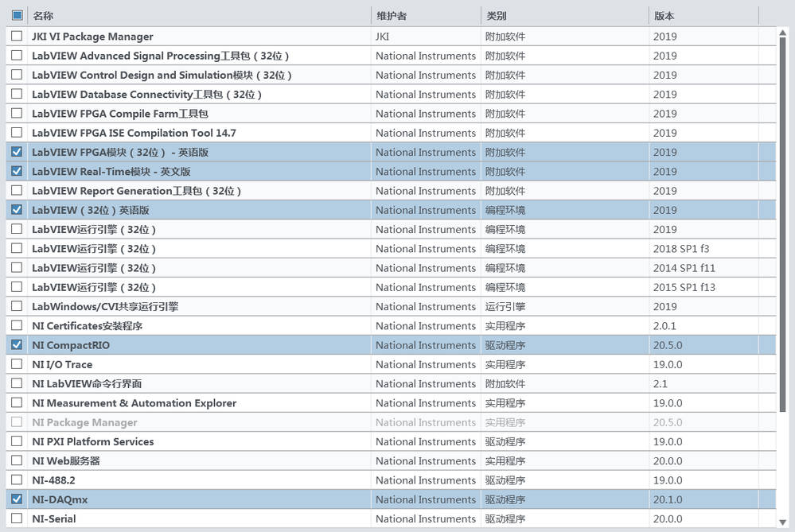Viewport: 795px width, 532px height.
Task: Select the NI-Serial name
Action: pos(54,518)
